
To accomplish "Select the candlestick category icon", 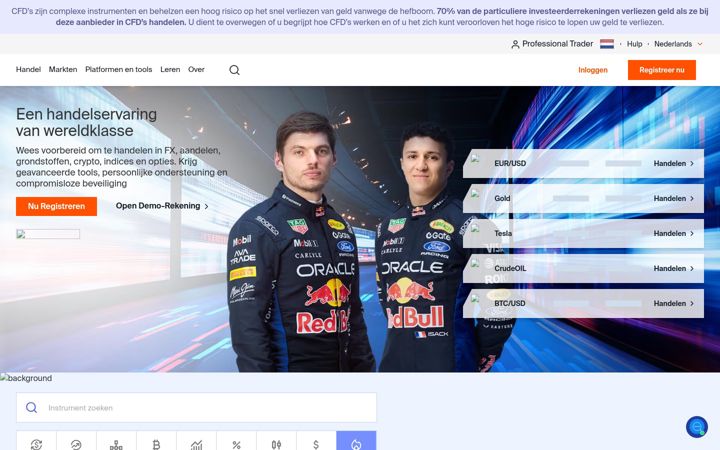I will point(276,444).
